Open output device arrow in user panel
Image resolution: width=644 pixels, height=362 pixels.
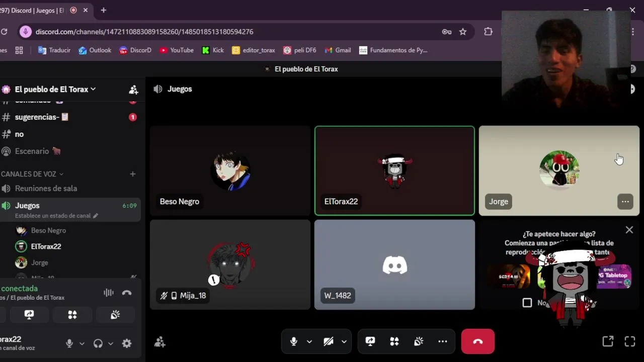(111, 343)
